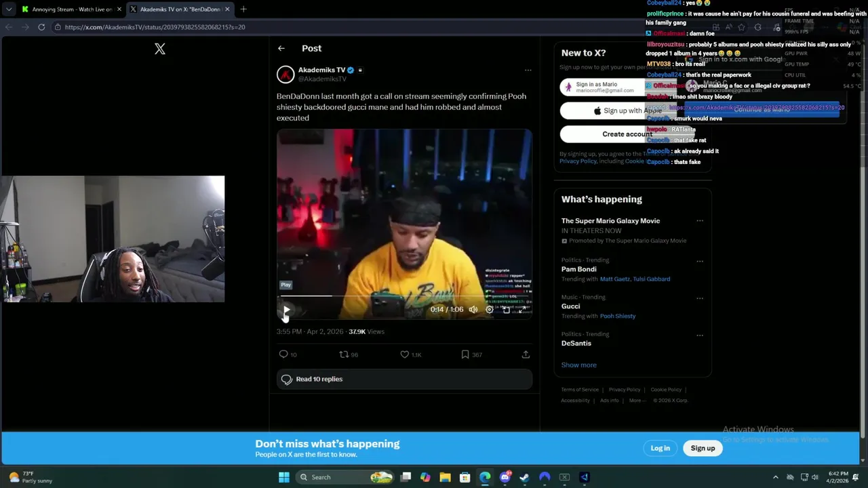This screenshot has height=488, width=868.
Task: Open the post's more options menu
Action: 528,70
